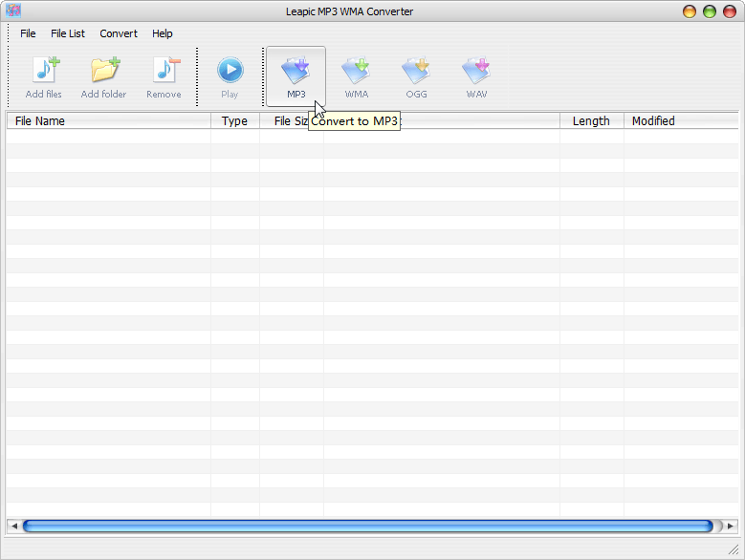Screen dimensions: 745x560
Task: Click the horizontal scrollbar thumb
Action: pos(368,526)
